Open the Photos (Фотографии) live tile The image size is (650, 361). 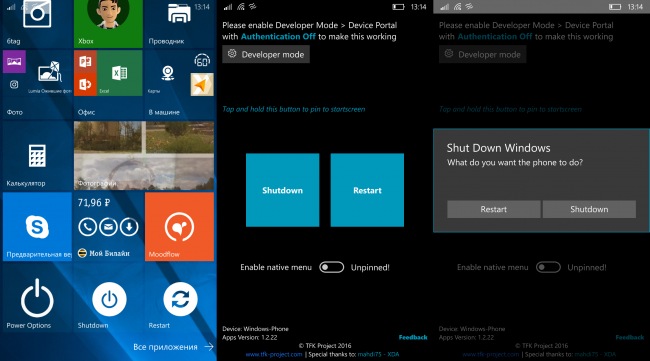pos(144,155)
